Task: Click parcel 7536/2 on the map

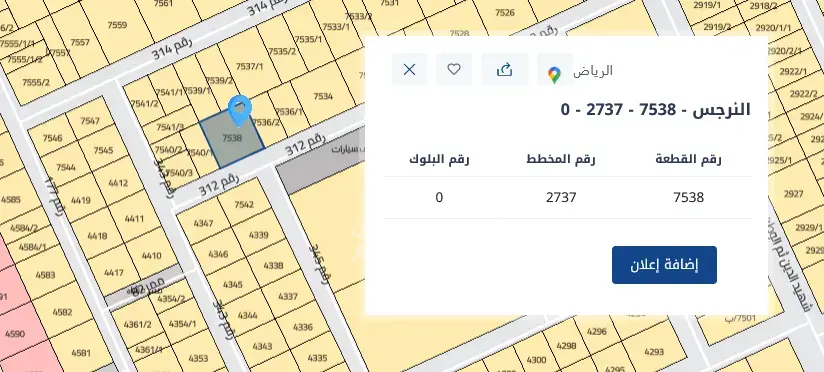Action: click(266, 122)
